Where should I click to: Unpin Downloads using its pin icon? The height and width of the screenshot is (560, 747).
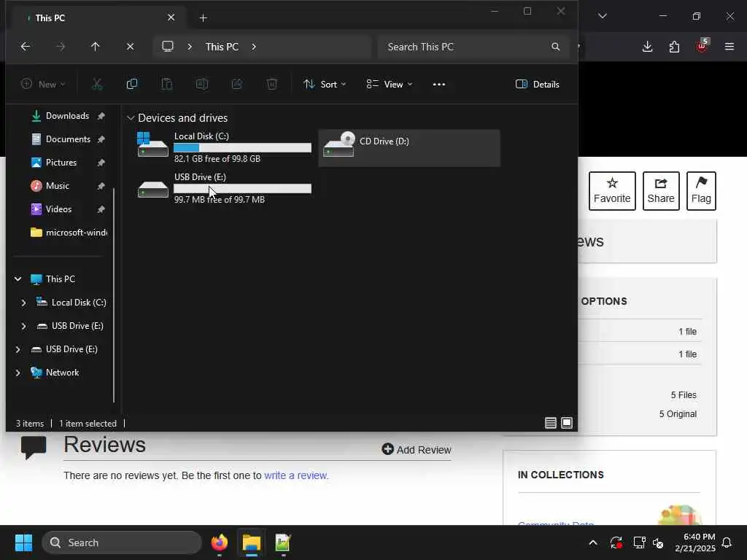[x=101, y=116]
